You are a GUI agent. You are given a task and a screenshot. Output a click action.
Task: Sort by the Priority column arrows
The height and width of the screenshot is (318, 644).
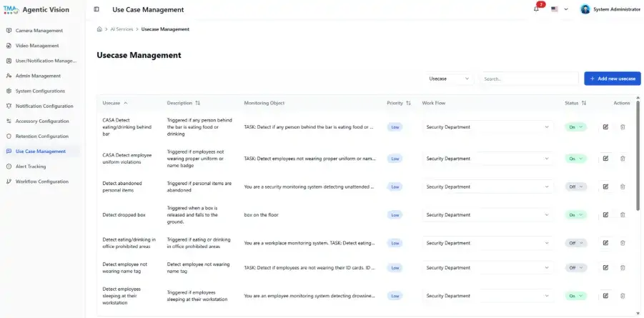tap(408, 103)
